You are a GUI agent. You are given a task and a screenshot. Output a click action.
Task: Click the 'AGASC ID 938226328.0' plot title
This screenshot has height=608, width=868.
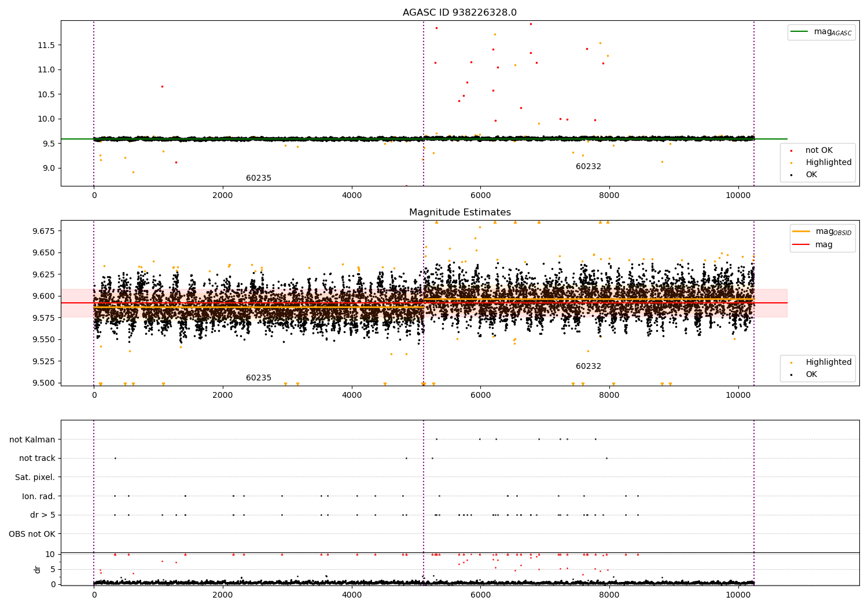(x=459, y=13)
